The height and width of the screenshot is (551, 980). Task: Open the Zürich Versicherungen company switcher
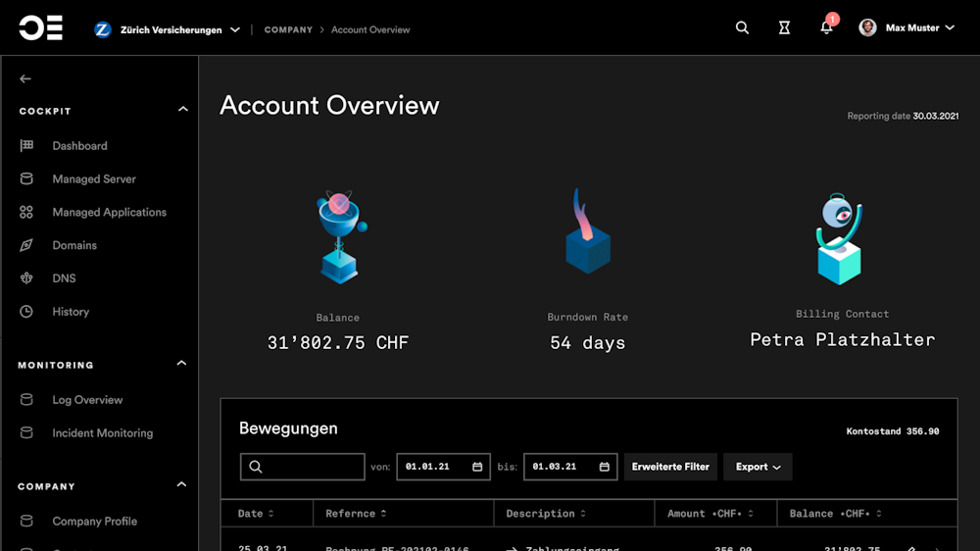[x=169, y=29]
